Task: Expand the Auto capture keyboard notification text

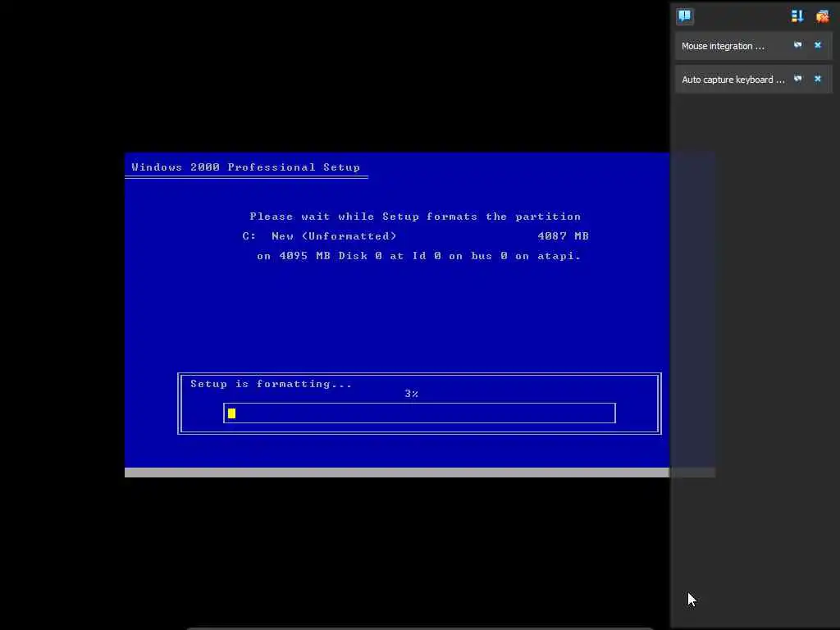Action: tap(733, 80)
